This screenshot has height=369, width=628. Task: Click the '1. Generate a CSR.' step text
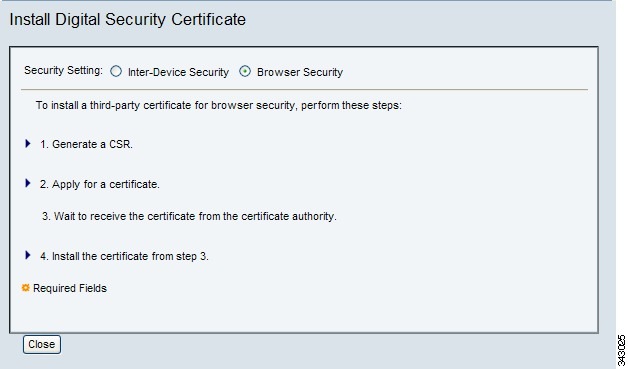click(86, 144)
